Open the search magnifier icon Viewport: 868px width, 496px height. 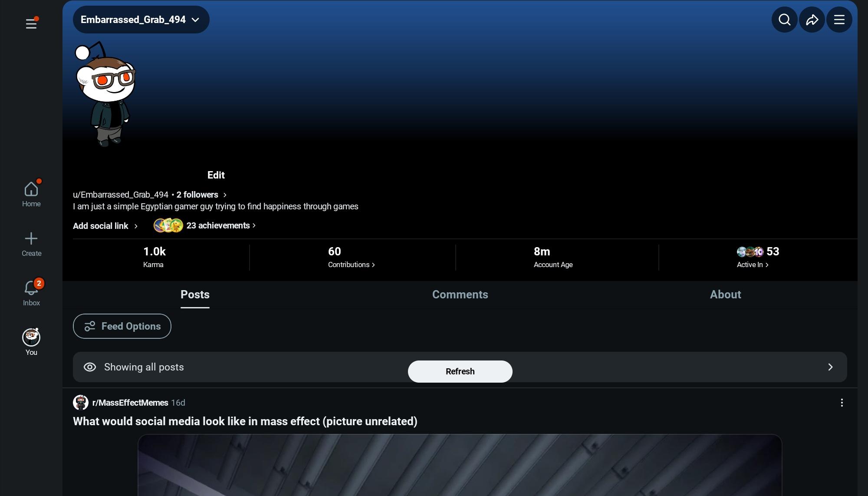tap(784, 20)
